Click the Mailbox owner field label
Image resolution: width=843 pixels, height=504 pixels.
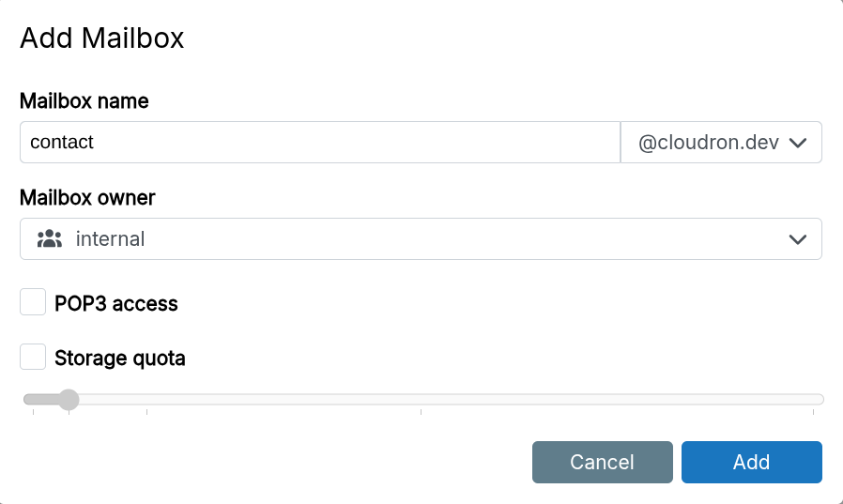[x=87, y=198]
